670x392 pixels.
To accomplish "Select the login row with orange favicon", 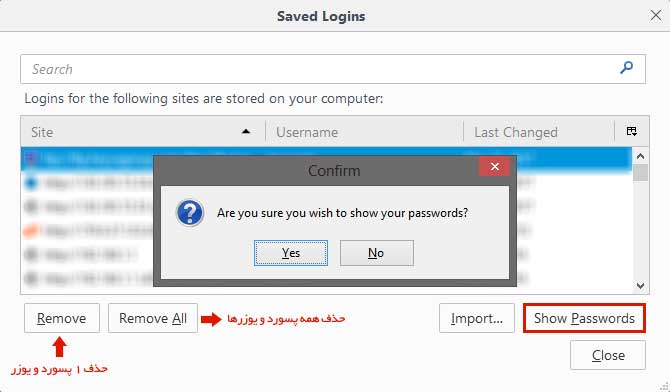I will tap(326, 231).
